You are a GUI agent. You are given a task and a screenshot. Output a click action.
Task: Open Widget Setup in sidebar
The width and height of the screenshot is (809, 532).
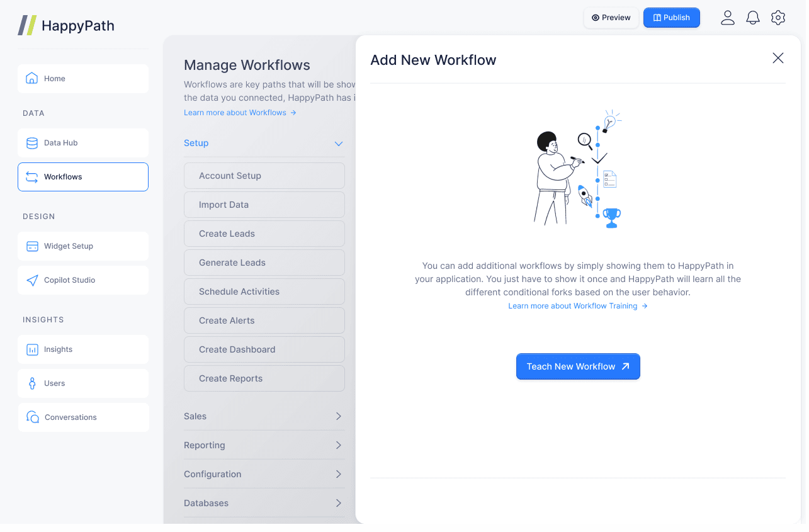tap(83, 246)
